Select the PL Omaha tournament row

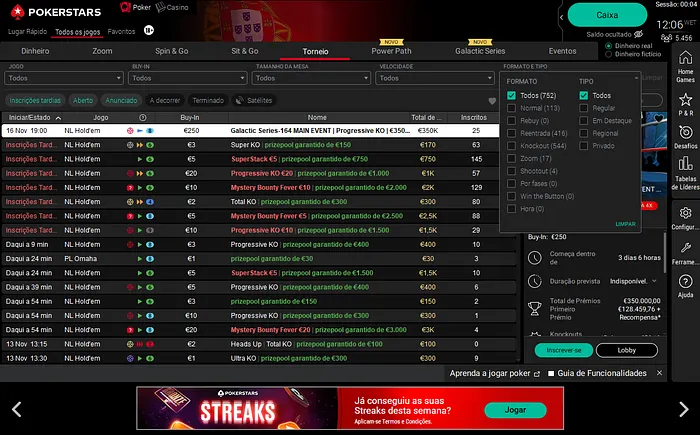[x=259, y=259]
